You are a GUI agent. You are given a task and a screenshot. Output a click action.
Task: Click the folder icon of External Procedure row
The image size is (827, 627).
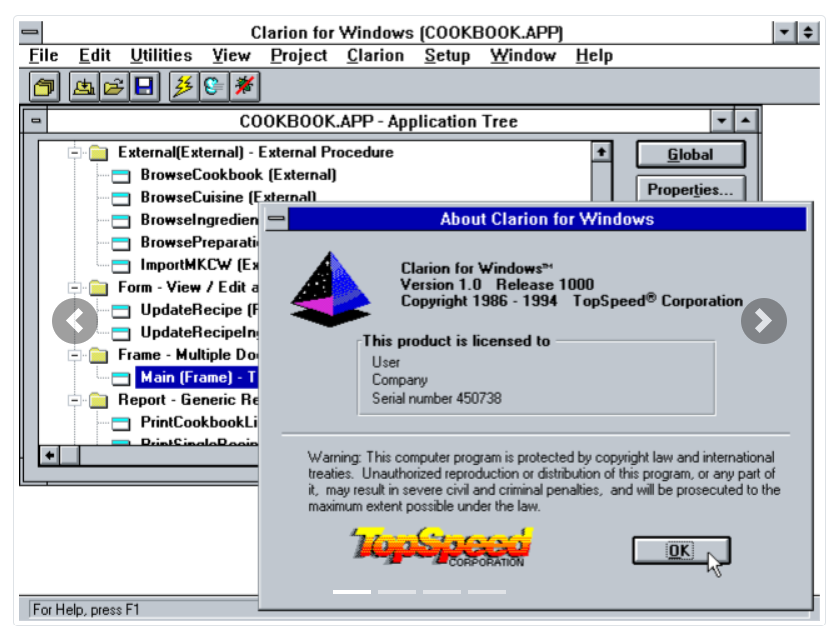point(98,153)
